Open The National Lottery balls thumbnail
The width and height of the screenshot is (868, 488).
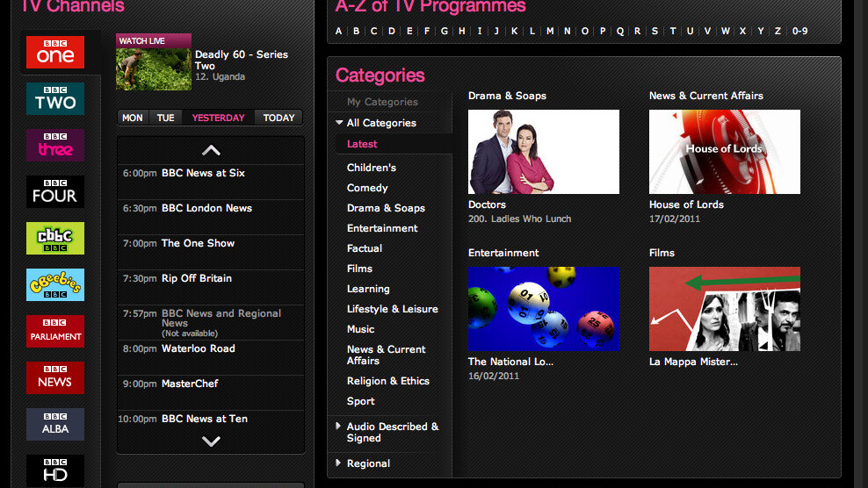(x=544, y=309)
